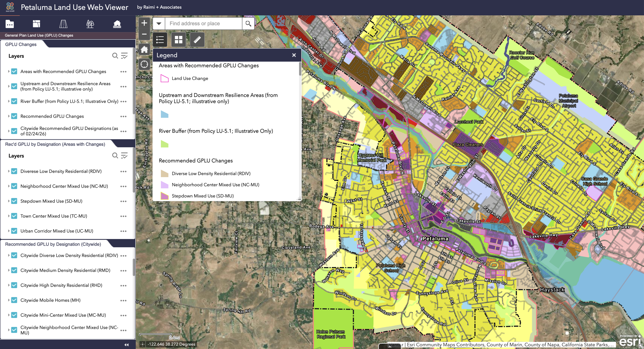Viewport: 644px width, 349px height.
Task: Open search source dropdown arrow
Action: (159, 24)
